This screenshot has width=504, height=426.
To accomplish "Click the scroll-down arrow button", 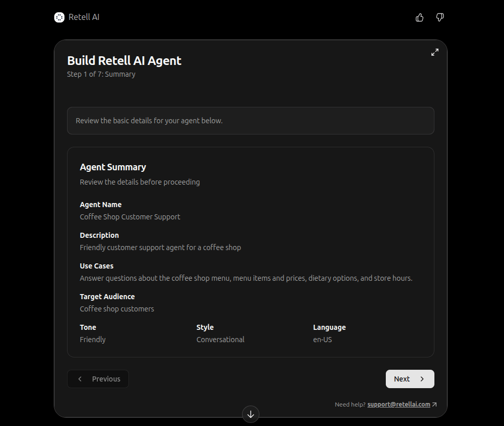I will [x=251, y=414].
